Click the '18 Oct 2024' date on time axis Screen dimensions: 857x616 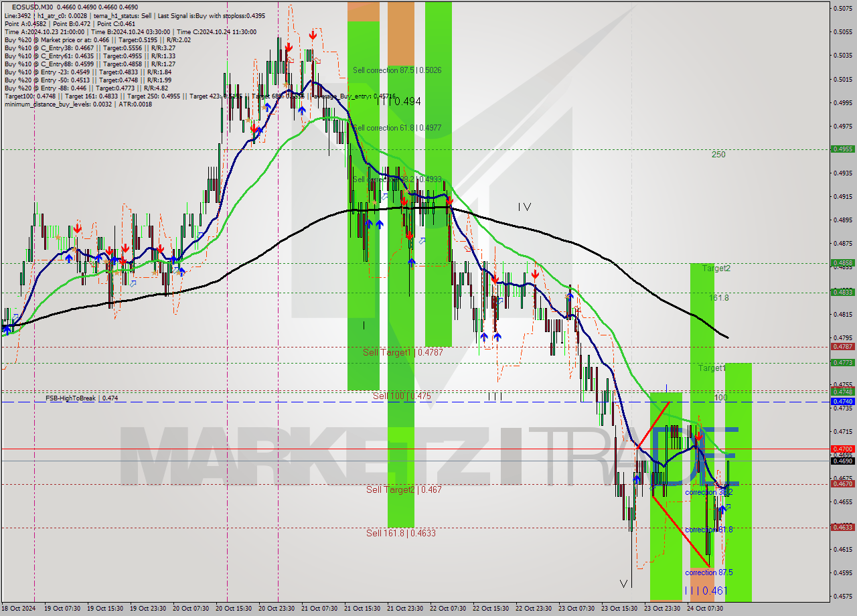[x=17, y=609]
